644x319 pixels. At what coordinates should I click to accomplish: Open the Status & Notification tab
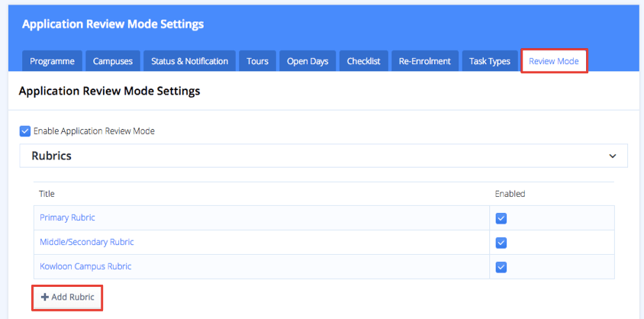[189, 61]
